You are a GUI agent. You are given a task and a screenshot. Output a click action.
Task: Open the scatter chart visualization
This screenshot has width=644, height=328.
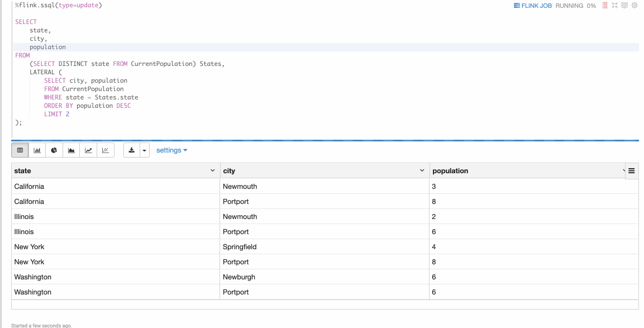click(106, 150)
